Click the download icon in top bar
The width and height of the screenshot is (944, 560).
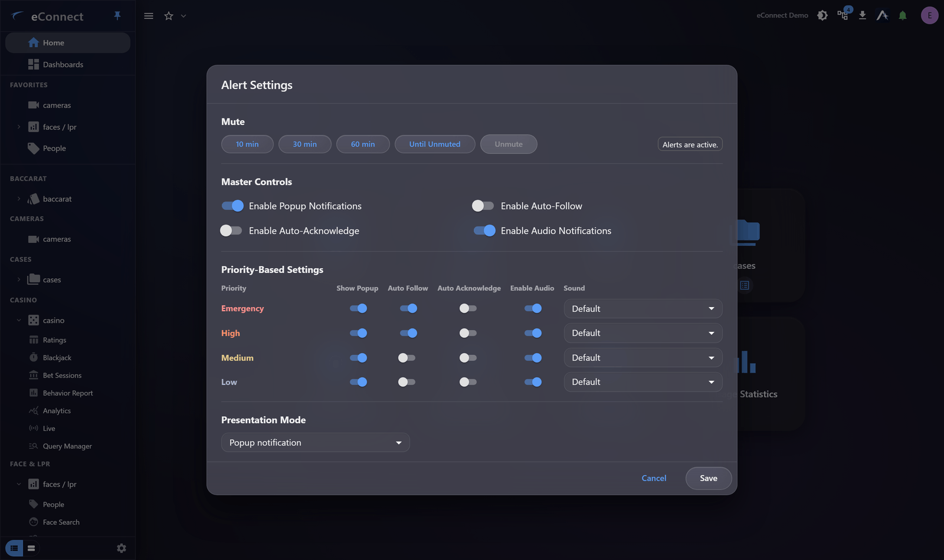pyautogui.click(x=863, y=15)
